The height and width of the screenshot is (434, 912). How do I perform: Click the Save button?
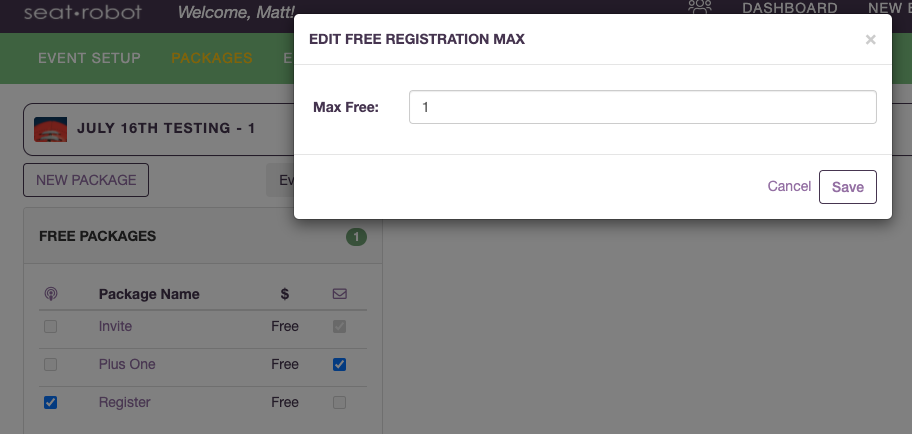pos(847,187)
